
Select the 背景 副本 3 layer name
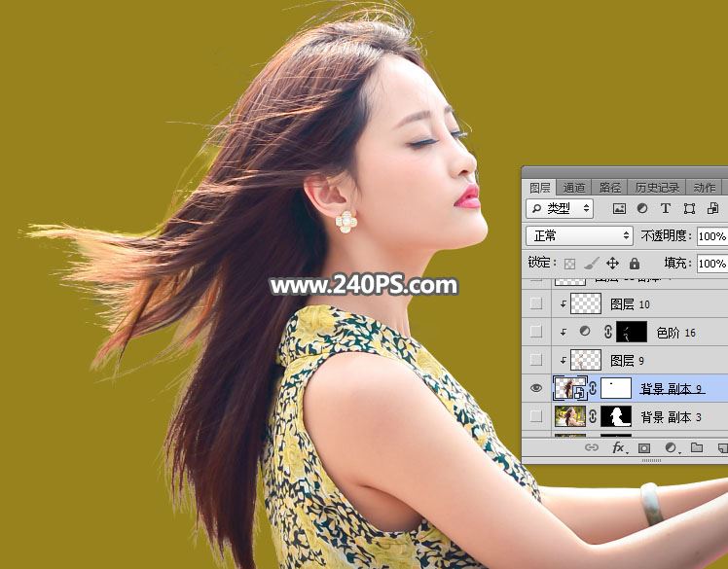tap(671, 417)
